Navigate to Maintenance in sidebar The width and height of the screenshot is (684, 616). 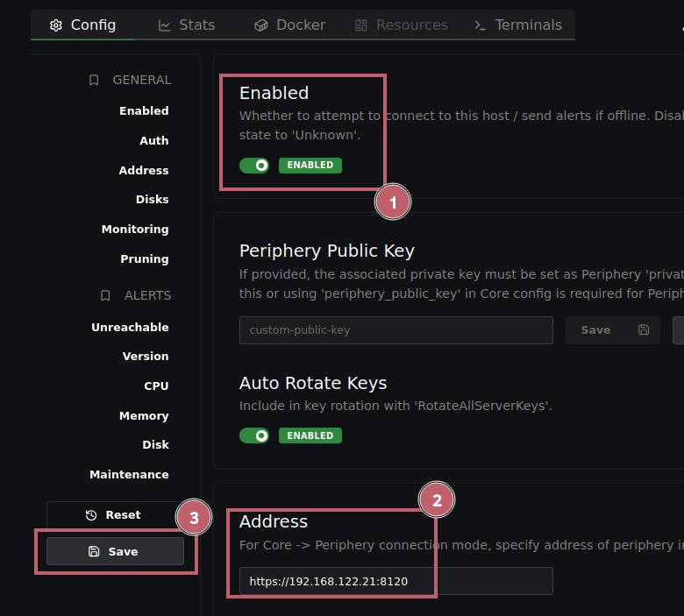129,474
